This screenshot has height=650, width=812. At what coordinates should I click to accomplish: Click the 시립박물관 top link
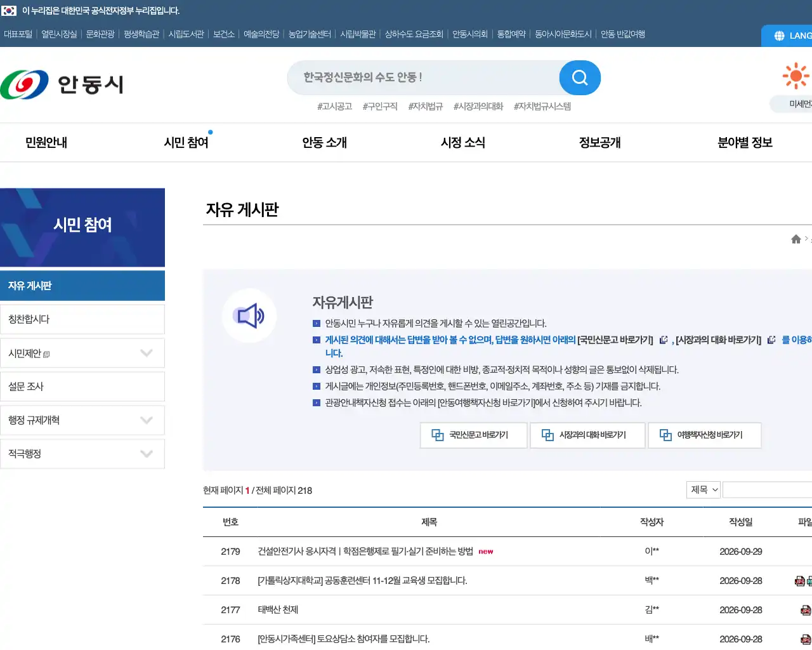[x=358, y=34]
